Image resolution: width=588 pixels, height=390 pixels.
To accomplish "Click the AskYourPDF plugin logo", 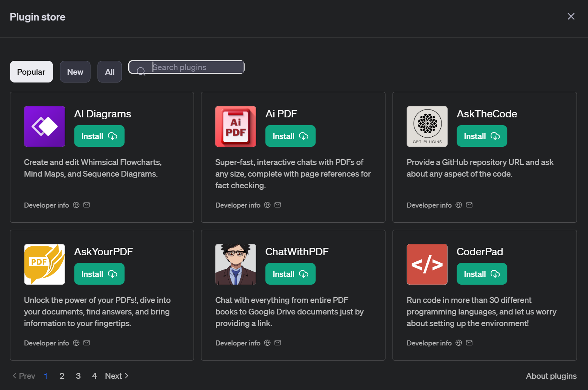I will [x=45, y=264].
